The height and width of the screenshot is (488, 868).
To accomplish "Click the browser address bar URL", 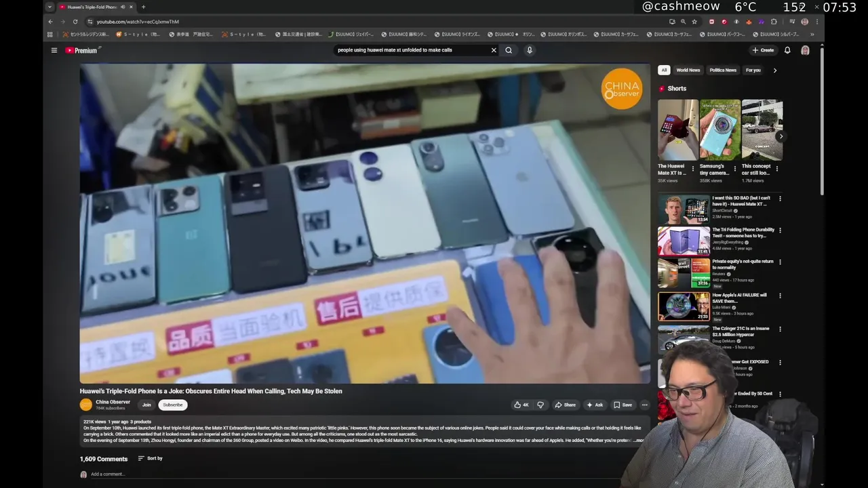I will [138, 22].
